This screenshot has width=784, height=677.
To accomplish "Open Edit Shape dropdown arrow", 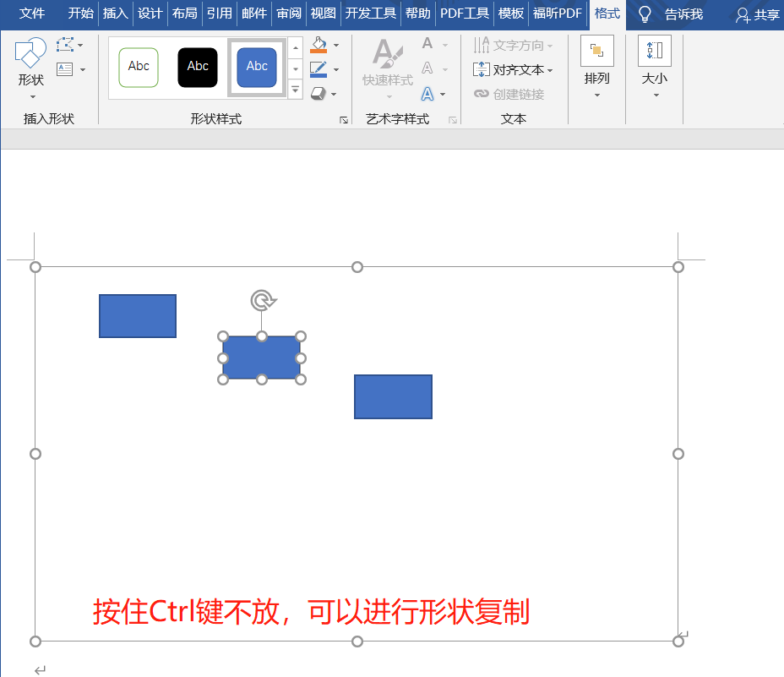I will pyautogui.click(x=80, y=45).
